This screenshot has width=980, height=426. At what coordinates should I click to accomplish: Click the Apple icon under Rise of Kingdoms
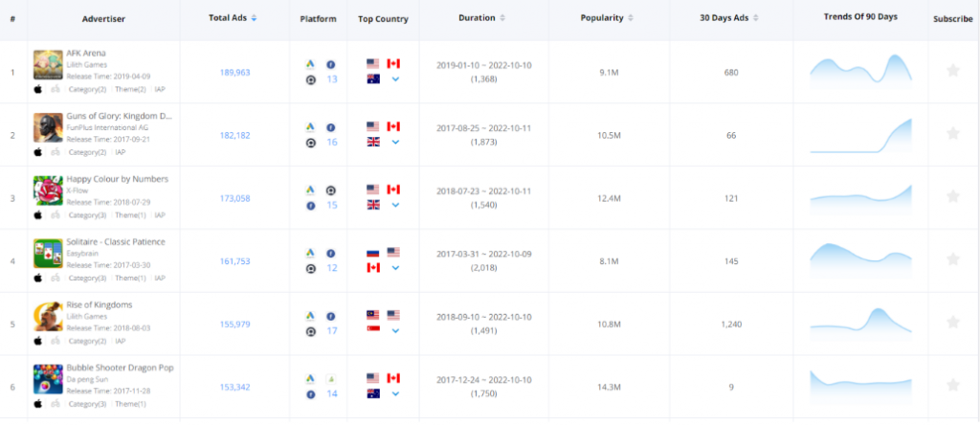38,341
